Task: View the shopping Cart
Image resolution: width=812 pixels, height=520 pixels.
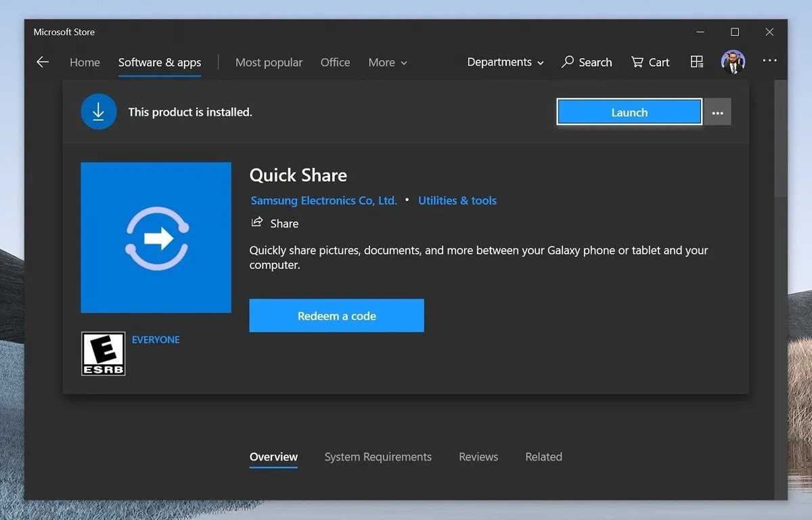Action: [x=650, y=62]
